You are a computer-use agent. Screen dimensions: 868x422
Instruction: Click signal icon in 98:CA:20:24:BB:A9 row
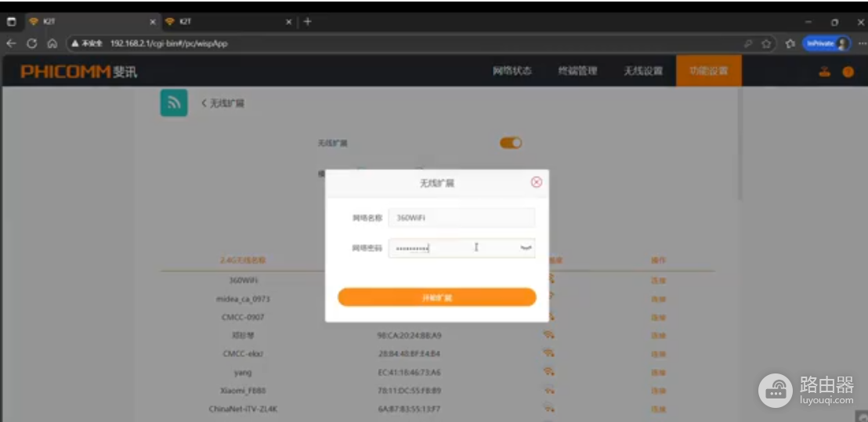(548, 335)
